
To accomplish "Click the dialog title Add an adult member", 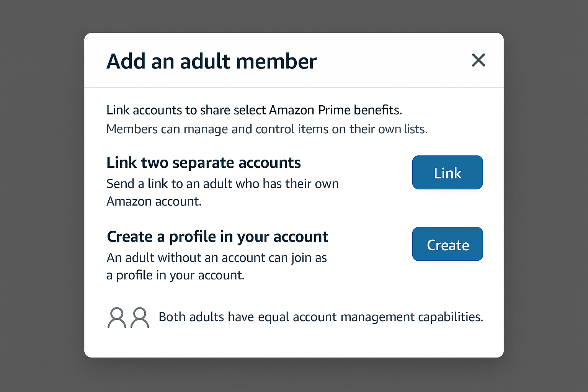I will [x=211, y=61].
